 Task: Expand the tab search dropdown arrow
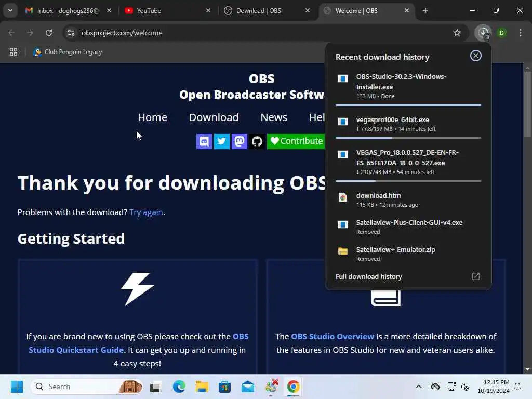pos(10,10)
